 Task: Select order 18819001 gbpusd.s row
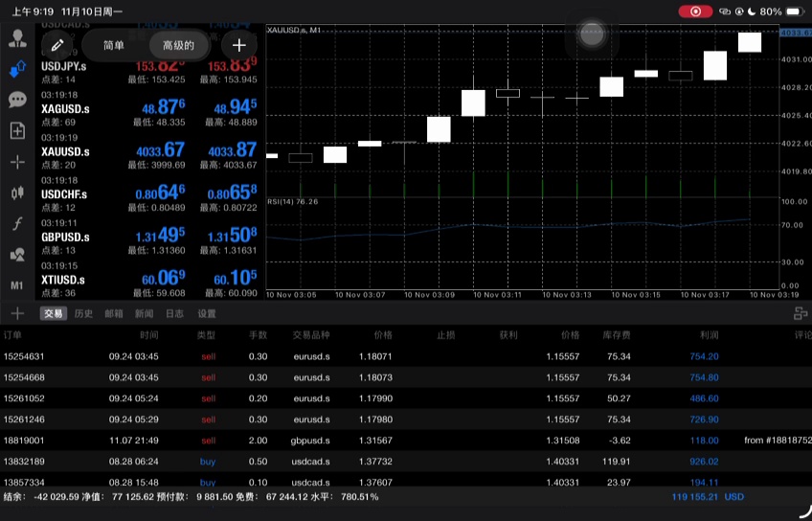pyautogui.click(x=406, y=441)
